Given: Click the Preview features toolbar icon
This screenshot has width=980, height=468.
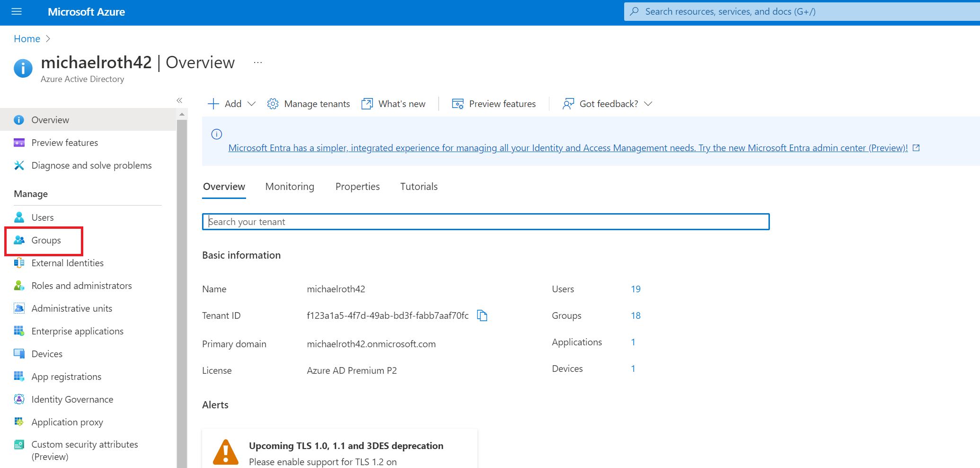Looking at the screenshot, I should [x=458, y=104].
